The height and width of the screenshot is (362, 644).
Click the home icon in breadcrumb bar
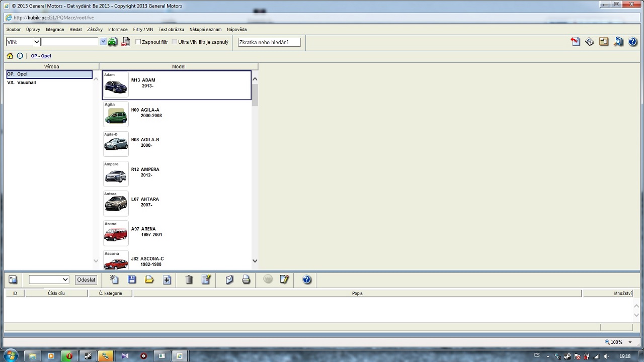[x=10, y=56]
